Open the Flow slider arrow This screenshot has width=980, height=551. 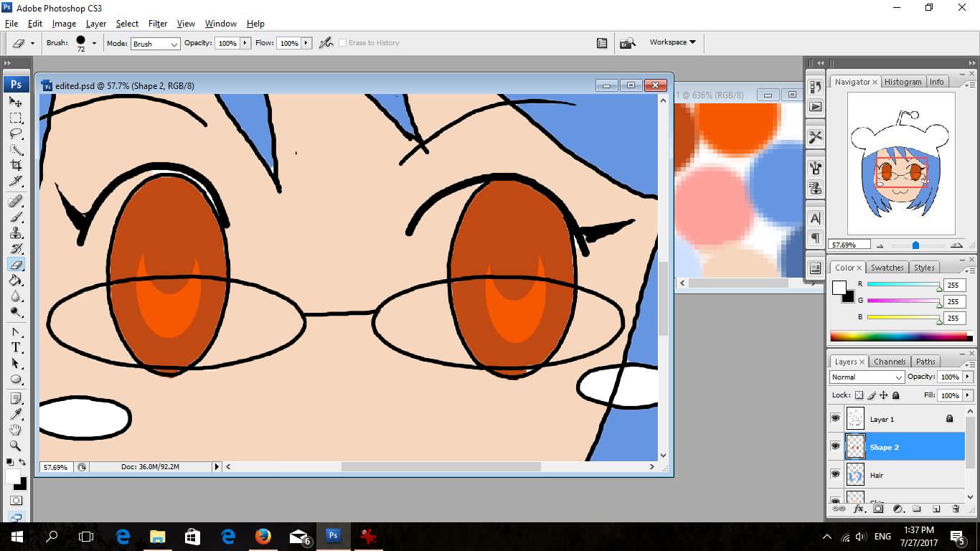coord(307,43)
